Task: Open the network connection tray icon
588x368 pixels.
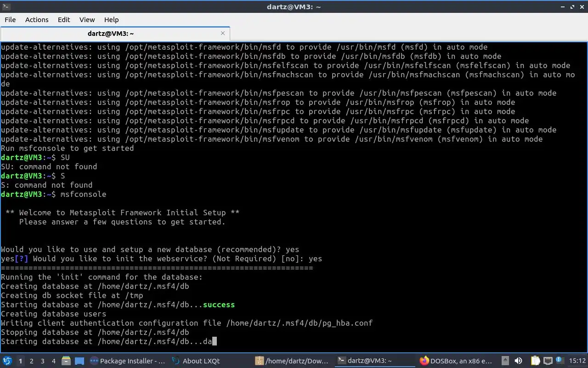Action: [548, 361]
